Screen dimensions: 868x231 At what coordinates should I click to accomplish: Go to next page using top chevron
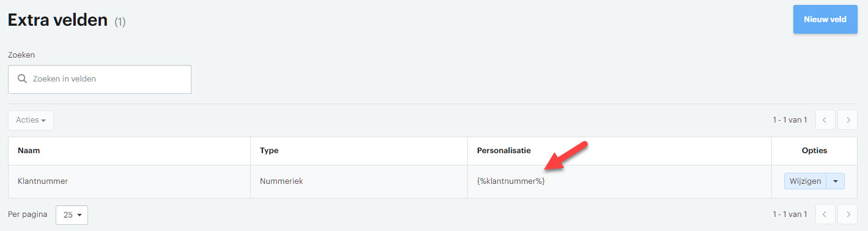[848, 120]
